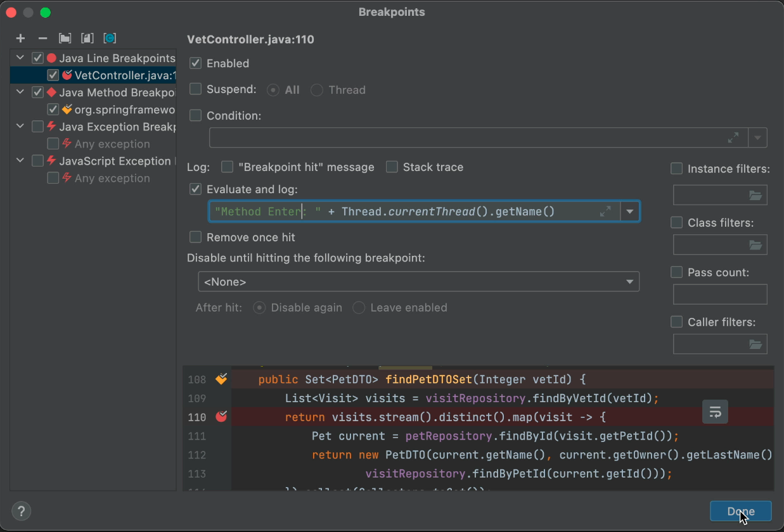Check the Remove once hit option
Image resolution: width=784 pixels, height=532 pixels.
click(x=196, y=237)
